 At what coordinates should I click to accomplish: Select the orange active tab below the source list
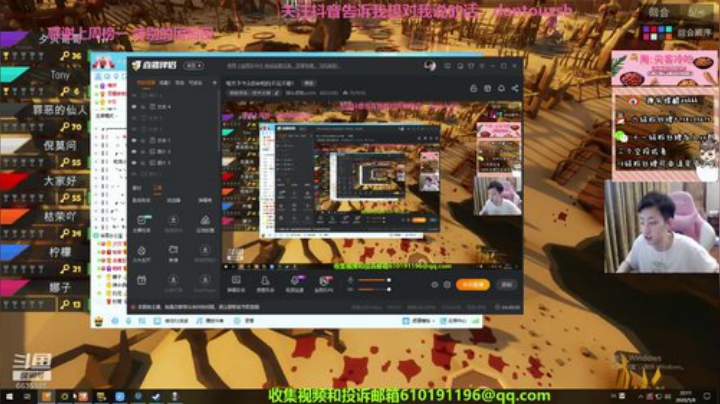[x=158, y=188]
